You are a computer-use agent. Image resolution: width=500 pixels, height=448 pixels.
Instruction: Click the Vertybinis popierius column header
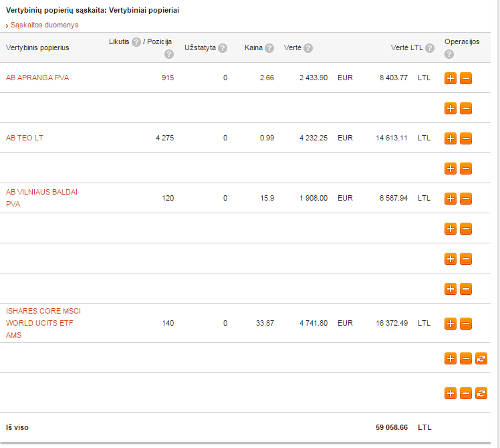click(37, 48)
